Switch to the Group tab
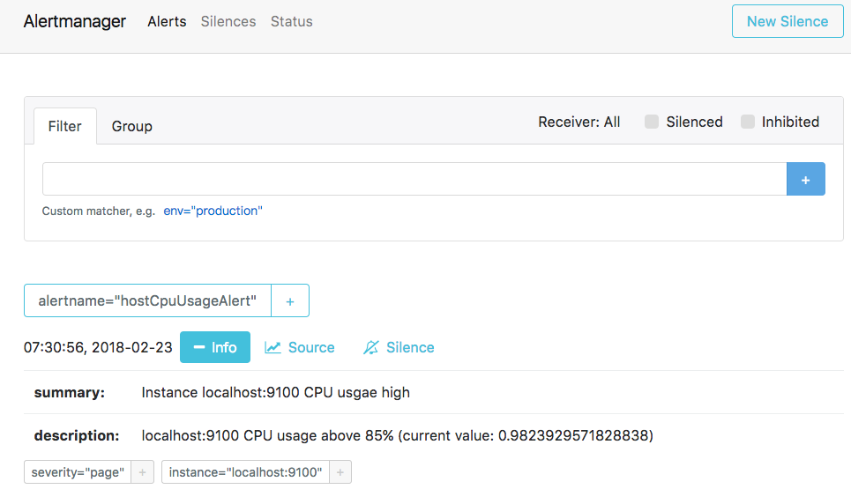The image size is (851, 504). 131,126
